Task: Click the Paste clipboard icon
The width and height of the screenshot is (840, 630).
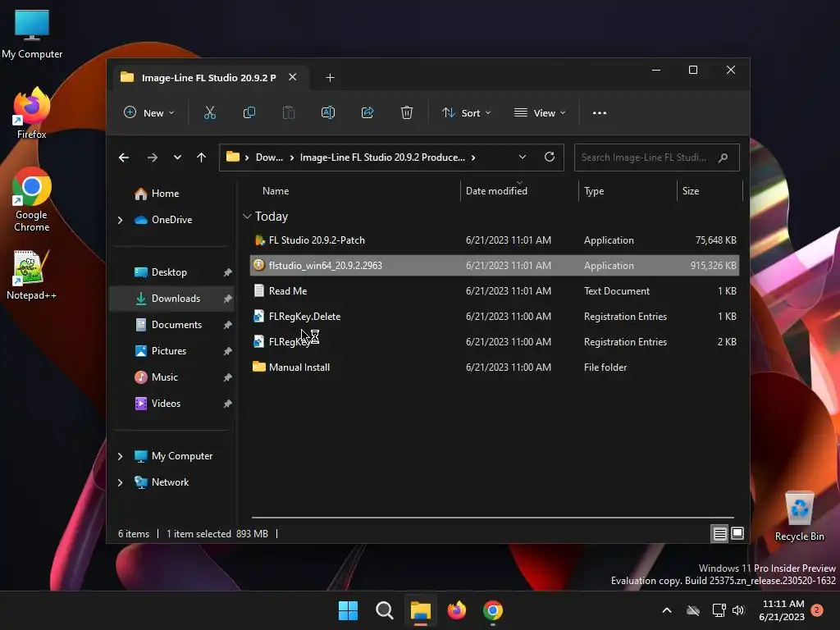Action: 289,113
